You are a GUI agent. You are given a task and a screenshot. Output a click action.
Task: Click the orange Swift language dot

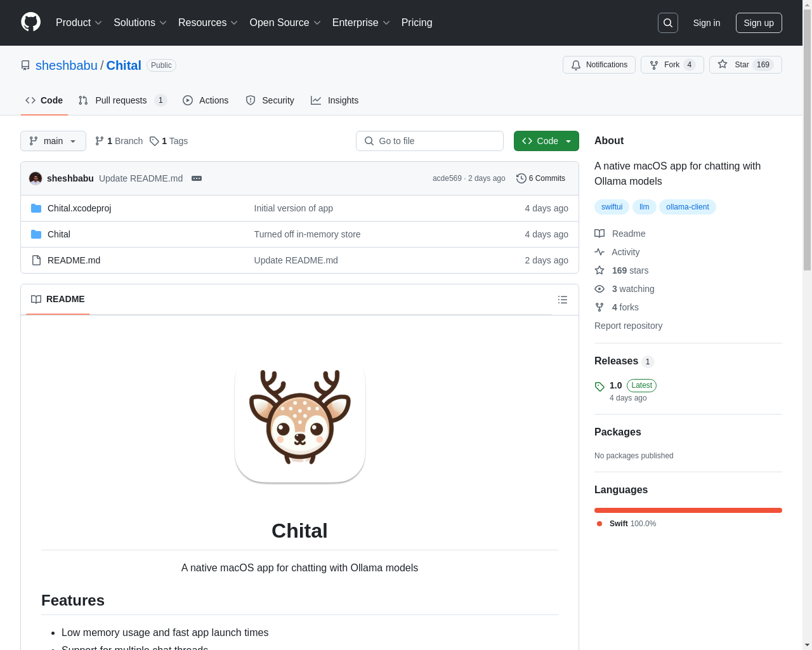pos(599,524)
